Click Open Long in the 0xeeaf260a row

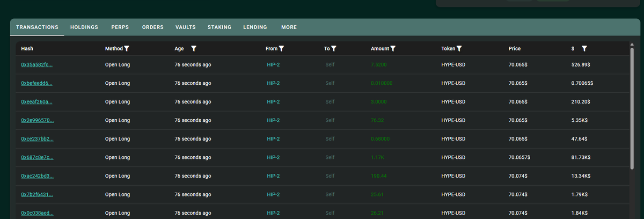[x=118, y=101]
